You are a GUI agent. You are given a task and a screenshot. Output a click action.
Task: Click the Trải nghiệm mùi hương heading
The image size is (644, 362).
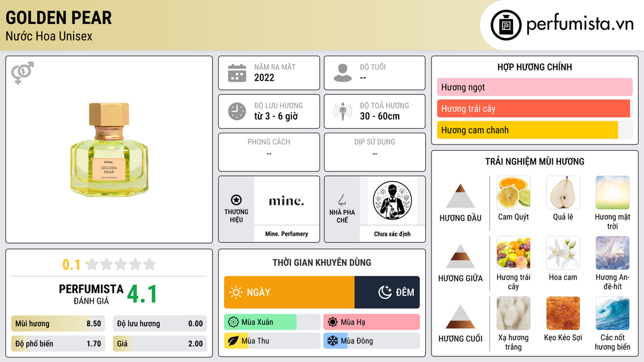535,162
